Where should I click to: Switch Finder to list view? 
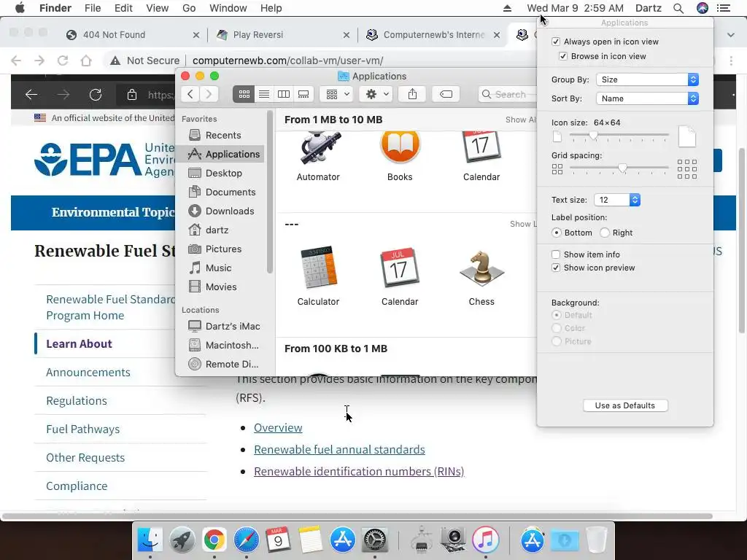click(264, 94)
